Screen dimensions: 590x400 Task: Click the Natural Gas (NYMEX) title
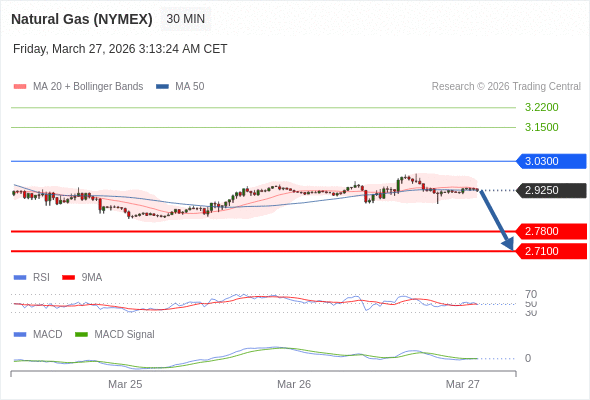(x=82, y=19)
